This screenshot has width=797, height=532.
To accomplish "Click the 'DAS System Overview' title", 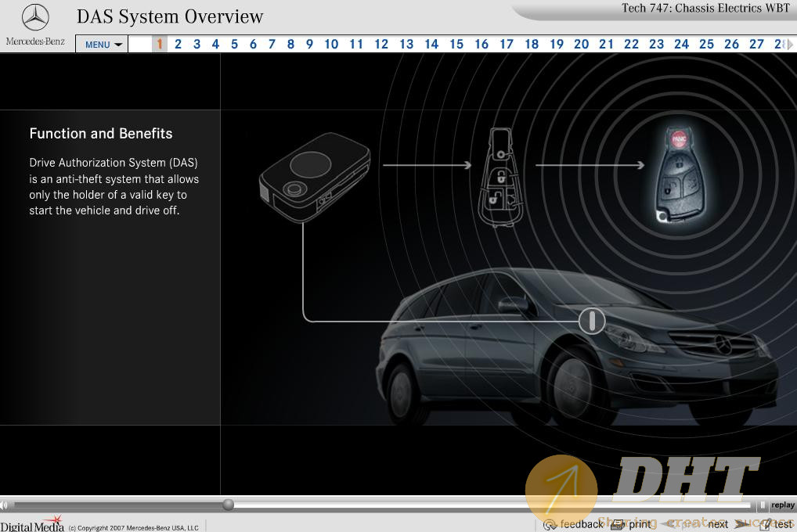I will tap(170, 16).
